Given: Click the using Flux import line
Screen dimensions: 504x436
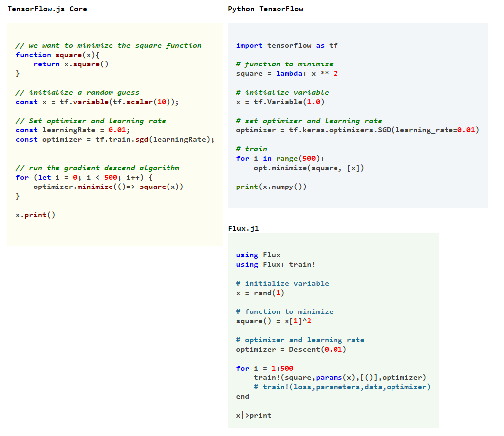Looking at the screenshot, I should pos(254,255).
